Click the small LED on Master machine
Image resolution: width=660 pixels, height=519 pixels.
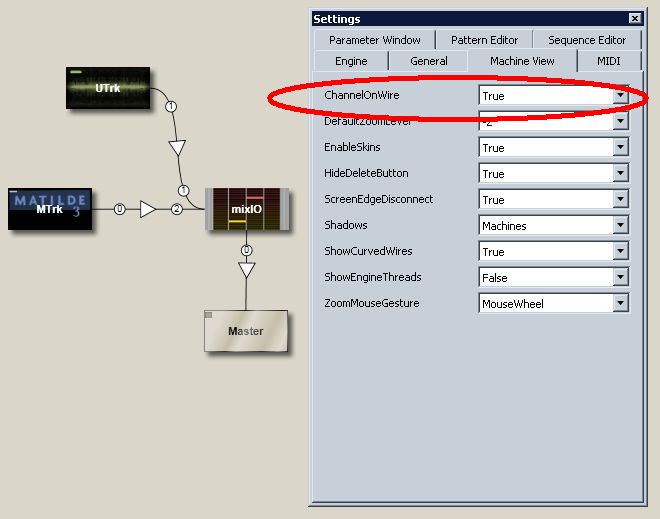click(210, 316)
